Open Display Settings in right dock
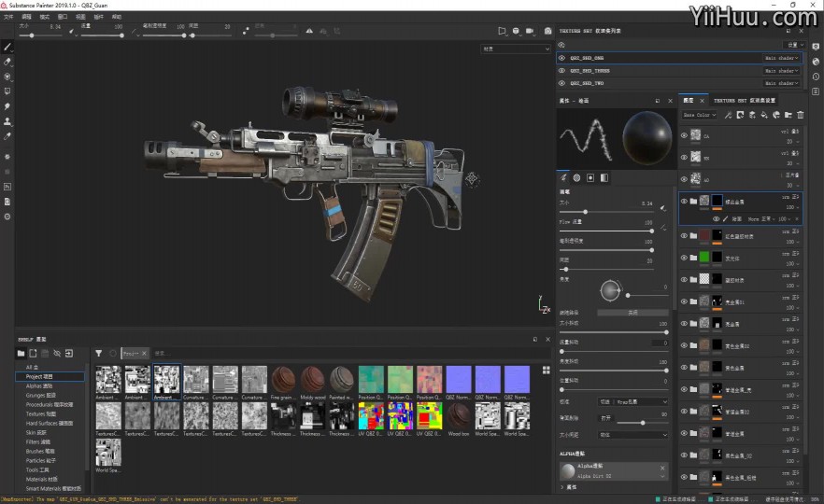Image resolution: width=824 pixels, height=504 pixels. pos(816,47)
